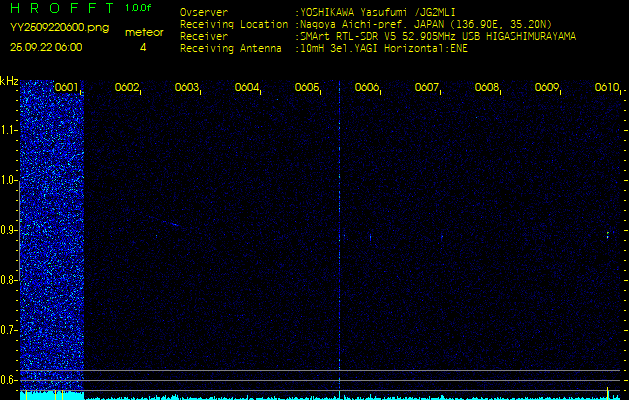This screenshot has height=400, width=629.
Task: Click the 0.8 frequency axis label
Action: click(x=8, y=280)
